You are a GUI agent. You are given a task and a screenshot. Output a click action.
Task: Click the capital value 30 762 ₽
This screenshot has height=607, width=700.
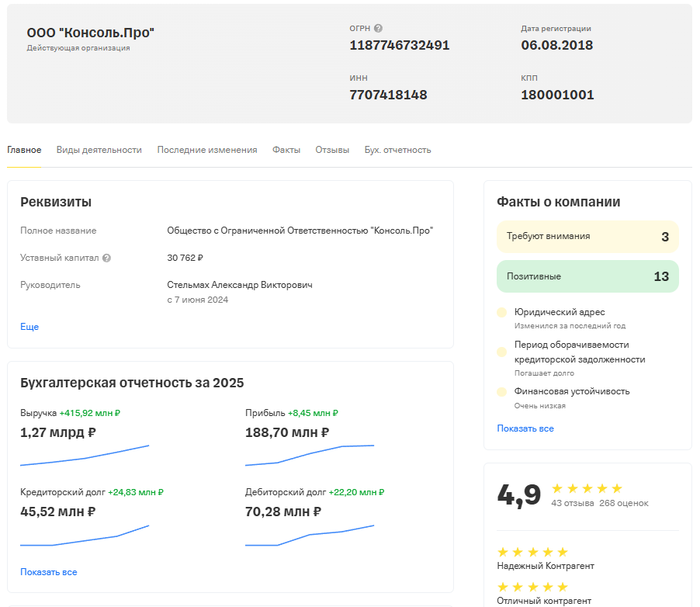click(185, 258)
